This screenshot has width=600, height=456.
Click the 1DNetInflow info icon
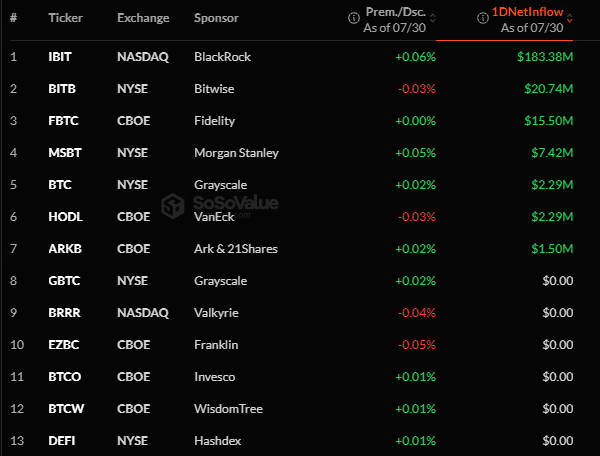click(x=483, y=18)
